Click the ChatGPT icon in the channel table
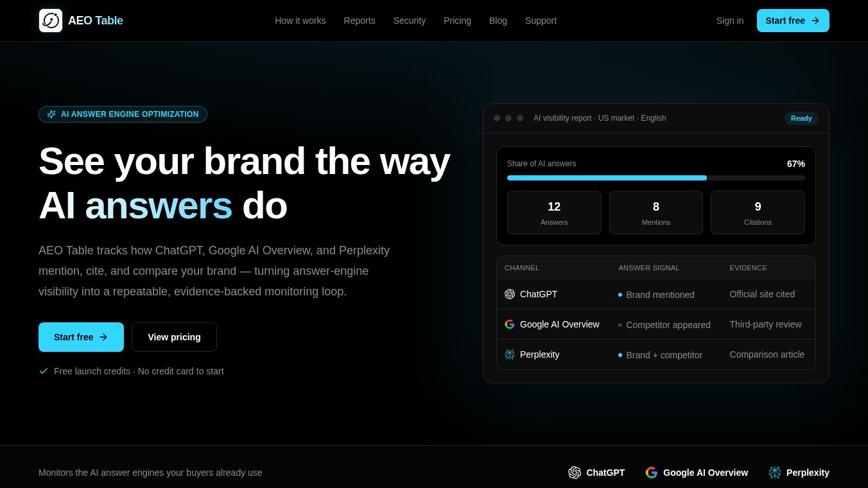The width and height of the screenshot is (868, 488). (510, 294)
